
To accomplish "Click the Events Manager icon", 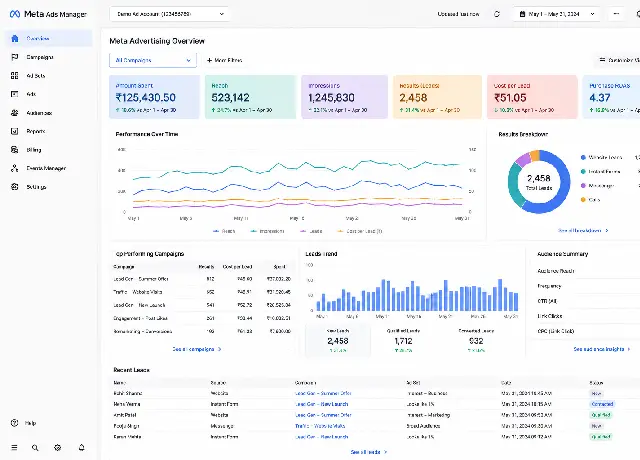I will tap(15, 168).
